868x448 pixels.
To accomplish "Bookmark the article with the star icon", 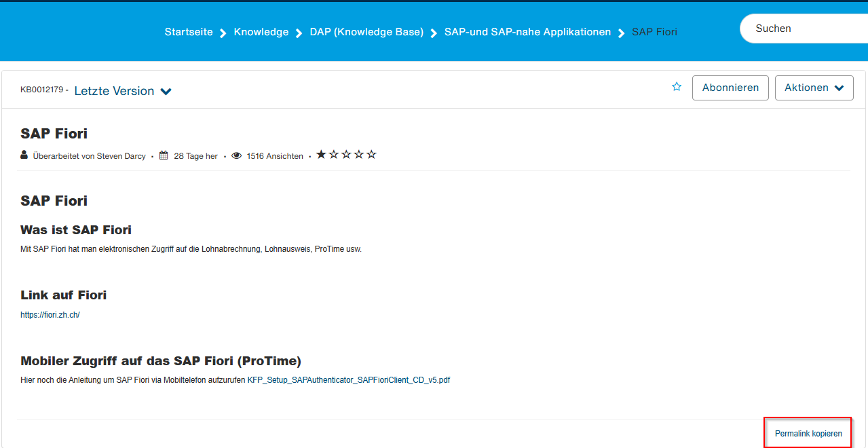I will pyautogui.click(x=677, y=87).
